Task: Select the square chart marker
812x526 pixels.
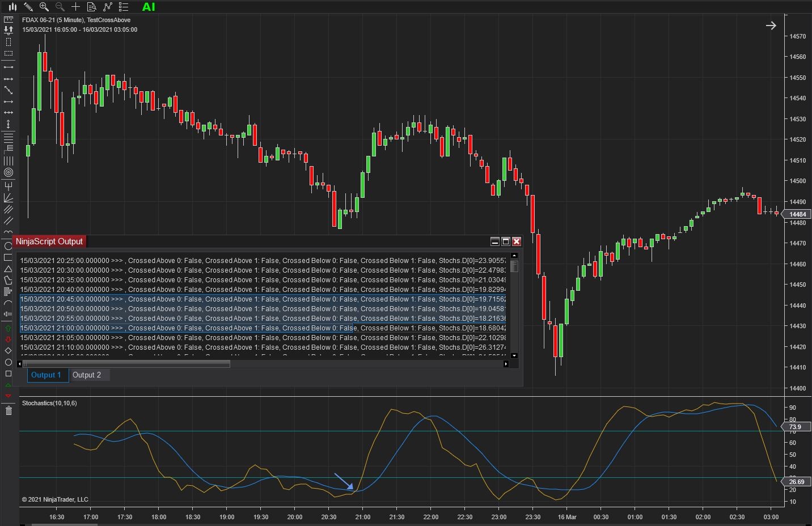Action: pyautogui.click(x=9, y=374)
